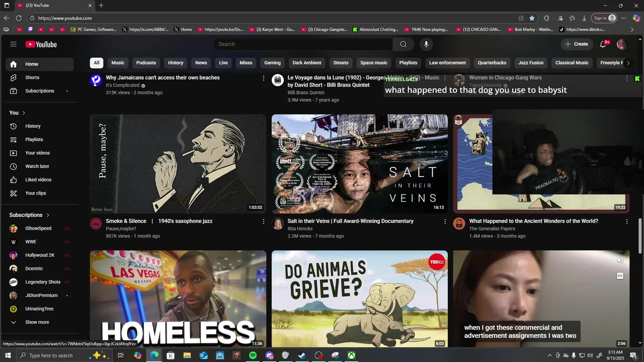Open Smoke & Silence video thumbnail

click(x=178, y=164)
